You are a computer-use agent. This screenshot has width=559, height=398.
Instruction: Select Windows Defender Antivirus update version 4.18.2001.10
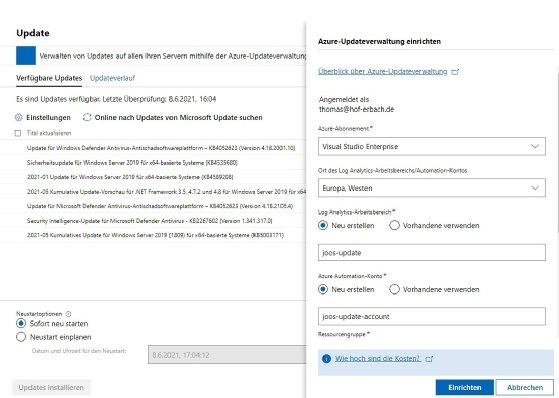(x=153, y=148)
